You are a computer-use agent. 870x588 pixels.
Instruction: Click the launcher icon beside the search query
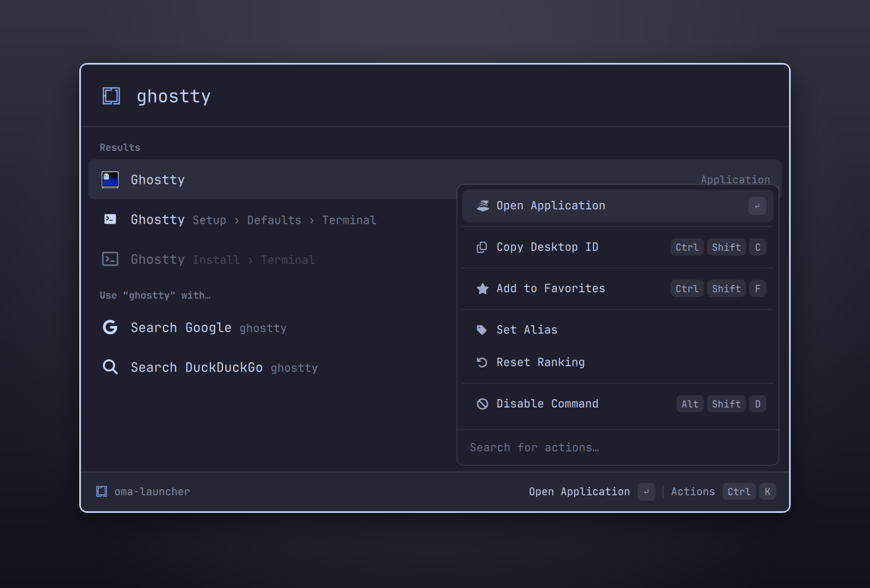pos(111,95)
